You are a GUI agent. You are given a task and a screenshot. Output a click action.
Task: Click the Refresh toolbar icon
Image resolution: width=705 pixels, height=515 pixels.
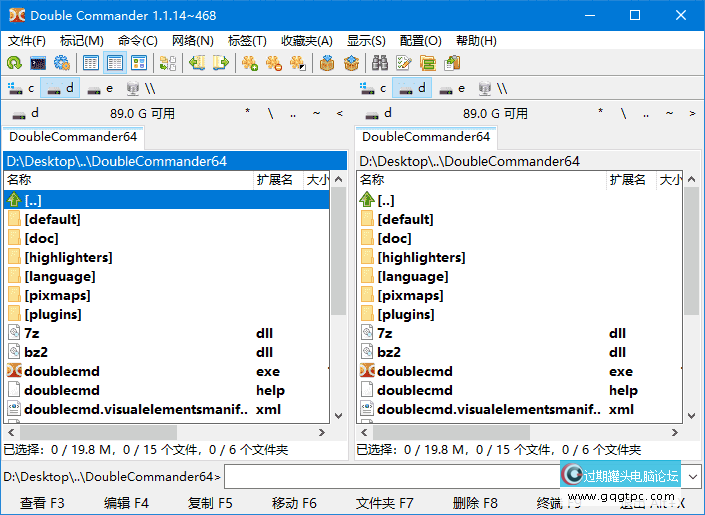pos(13,63)
